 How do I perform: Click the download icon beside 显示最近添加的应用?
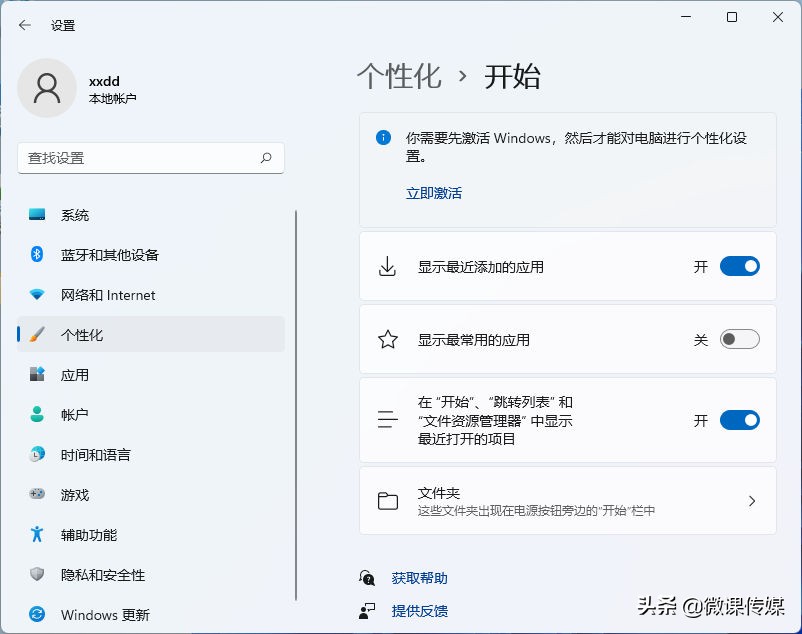coord(387,266)
